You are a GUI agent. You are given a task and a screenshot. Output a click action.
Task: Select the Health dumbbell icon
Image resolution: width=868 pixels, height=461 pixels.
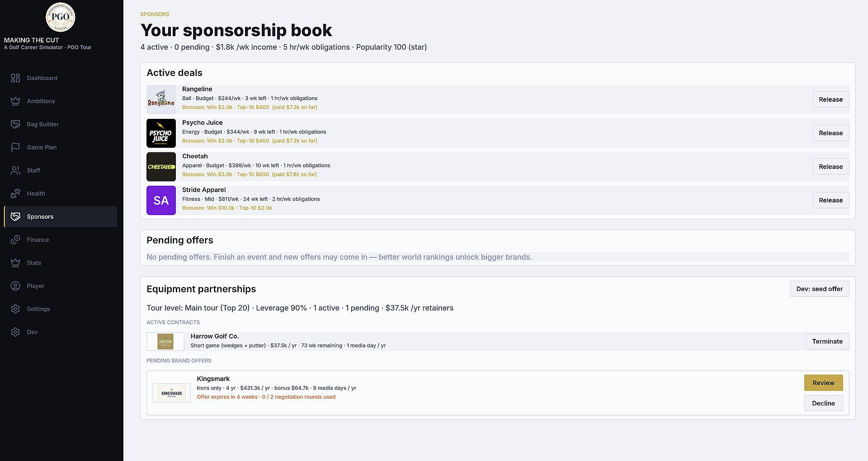[15, 193]
